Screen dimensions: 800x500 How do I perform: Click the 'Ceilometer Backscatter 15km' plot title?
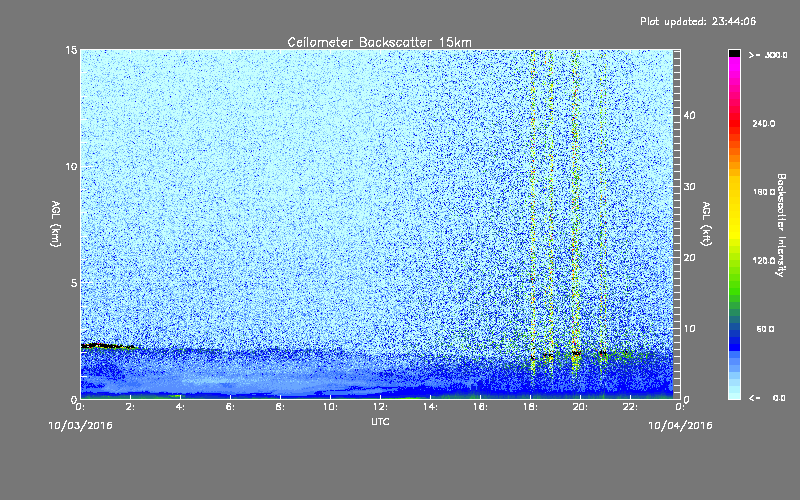coord(379,42)
